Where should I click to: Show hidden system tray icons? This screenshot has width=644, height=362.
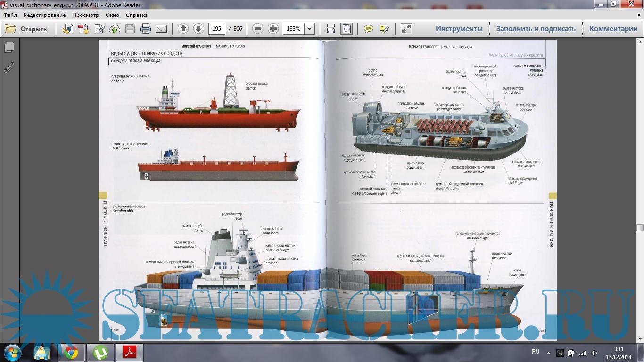click(548, 352)
